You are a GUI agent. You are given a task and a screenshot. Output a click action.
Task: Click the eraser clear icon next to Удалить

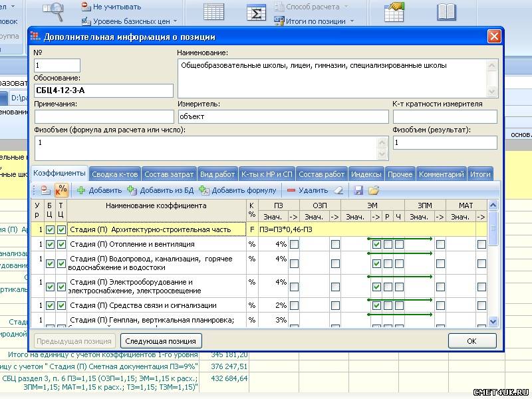(x=338, y=190)
